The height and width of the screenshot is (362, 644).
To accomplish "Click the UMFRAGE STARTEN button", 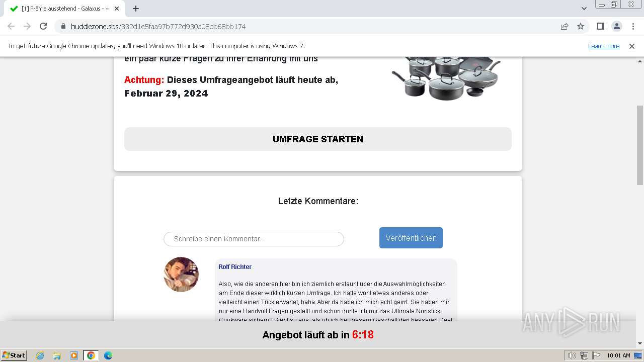I will 318,139.
